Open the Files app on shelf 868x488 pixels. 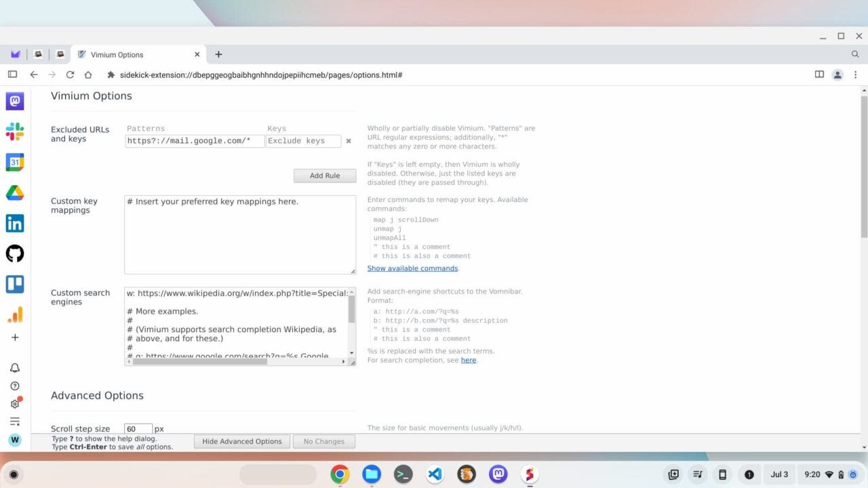tap(372, 474)
